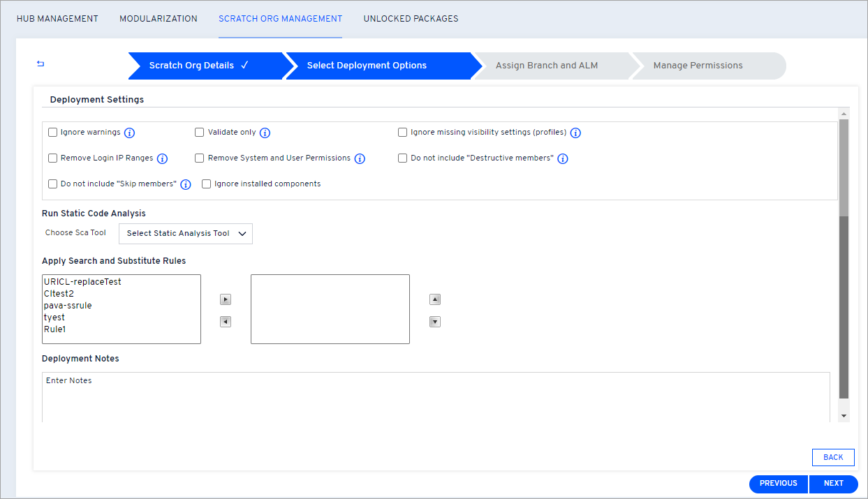The image size is (868, 499).
Task: Click the up arrow beside the rules list
Action: 434,299
